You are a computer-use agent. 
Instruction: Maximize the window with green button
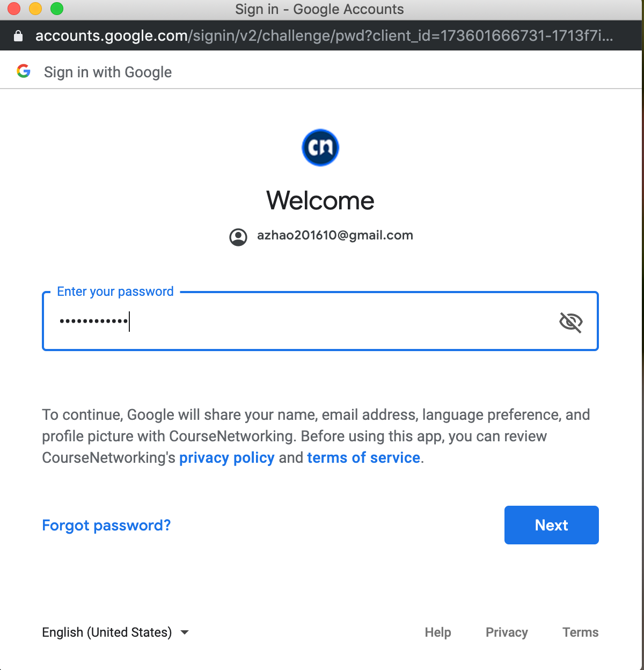pyautogui.click(x=57, y=9)
